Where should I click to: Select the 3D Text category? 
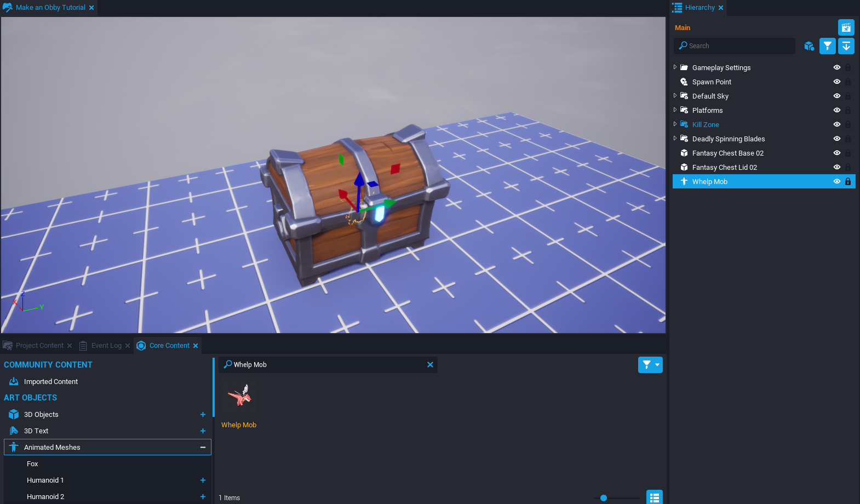(x=36, y=431)
